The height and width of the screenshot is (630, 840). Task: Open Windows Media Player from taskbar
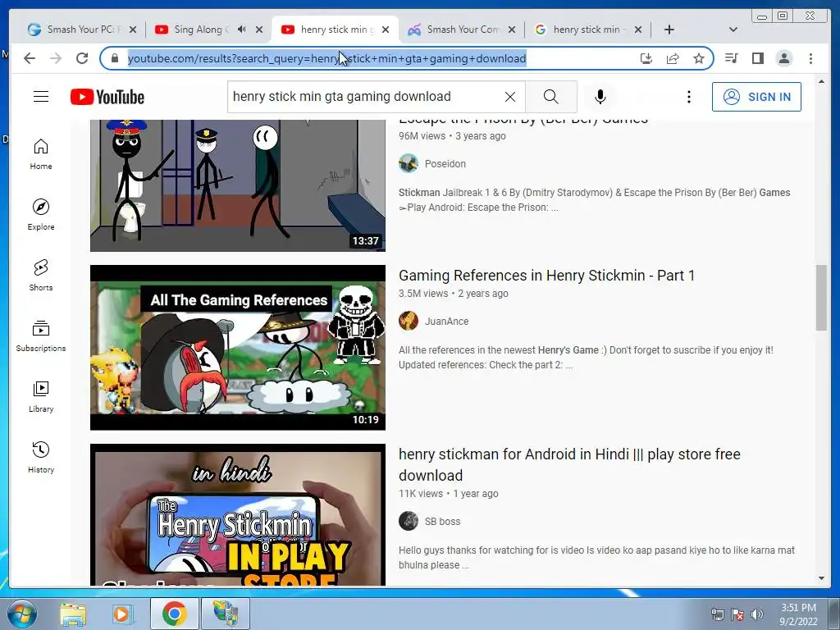click(122, 614)
